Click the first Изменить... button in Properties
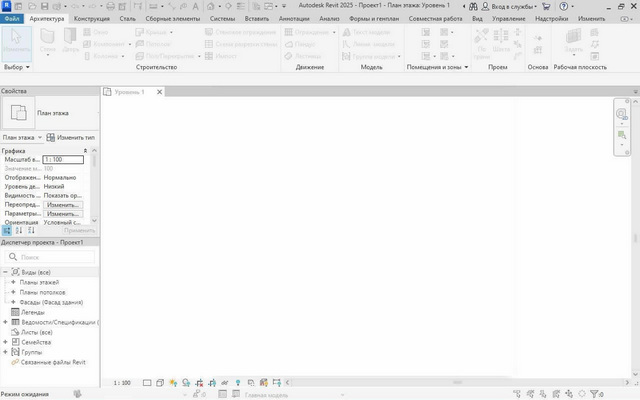The image size is (640, 400). pos(62,204)
